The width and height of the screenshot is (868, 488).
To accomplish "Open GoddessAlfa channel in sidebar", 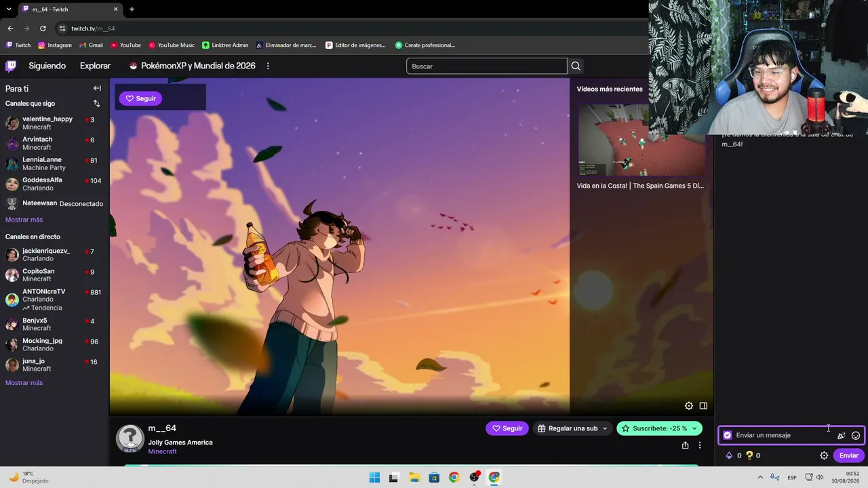I will pyautogui.click(x=54, y=184).
